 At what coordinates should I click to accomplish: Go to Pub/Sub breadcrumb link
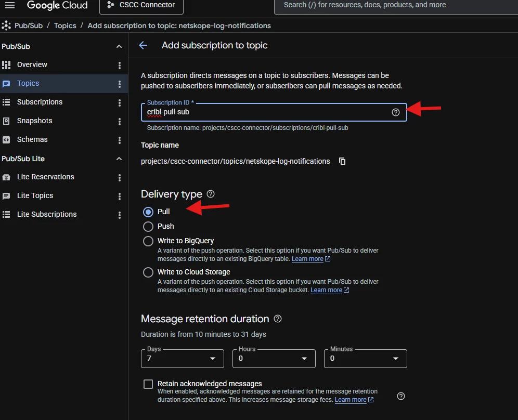29,26
